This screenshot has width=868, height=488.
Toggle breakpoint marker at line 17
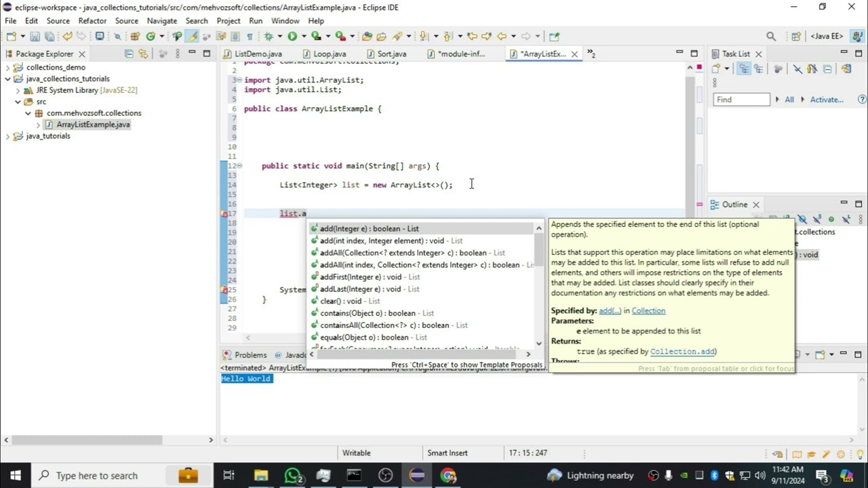point(224,213)
